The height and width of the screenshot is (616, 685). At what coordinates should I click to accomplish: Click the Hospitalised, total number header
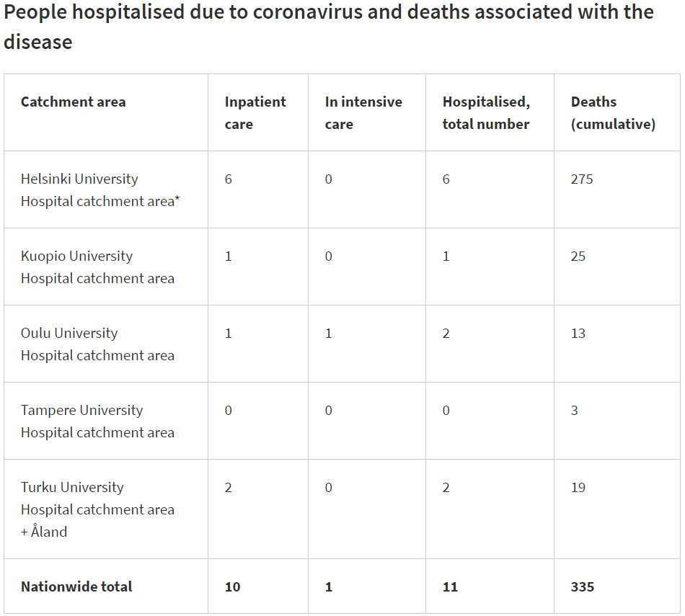485,112
